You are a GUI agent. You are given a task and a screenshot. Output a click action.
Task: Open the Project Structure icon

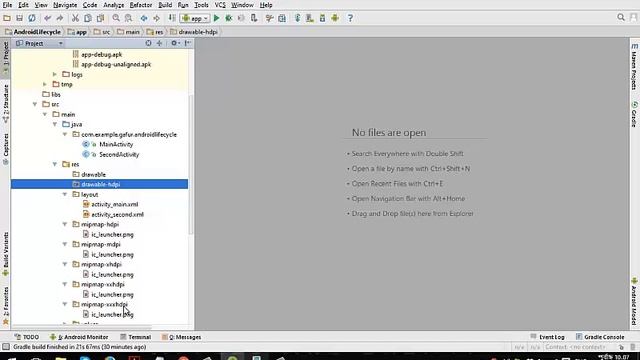tap(282, 18)
